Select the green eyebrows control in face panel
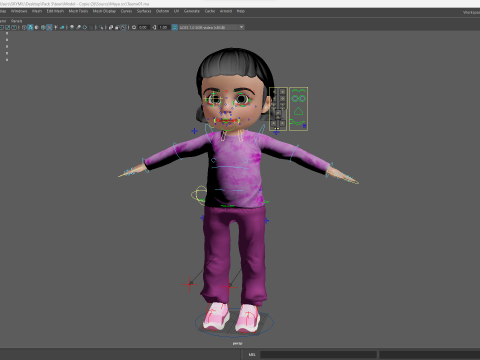Viewport: 480px width, 360px height. coord(298,91)
